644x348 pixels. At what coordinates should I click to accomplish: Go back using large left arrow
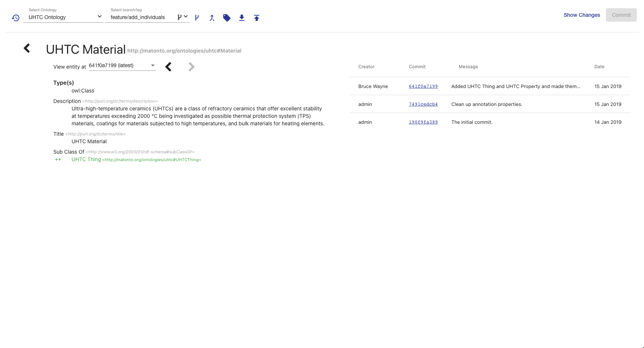click(x=27, y=48)
